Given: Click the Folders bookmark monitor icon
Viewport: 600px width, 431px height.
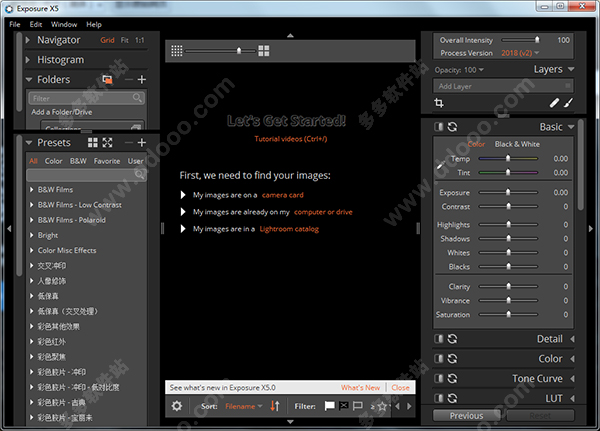Looking at the screenshot, I should point(108,79).
